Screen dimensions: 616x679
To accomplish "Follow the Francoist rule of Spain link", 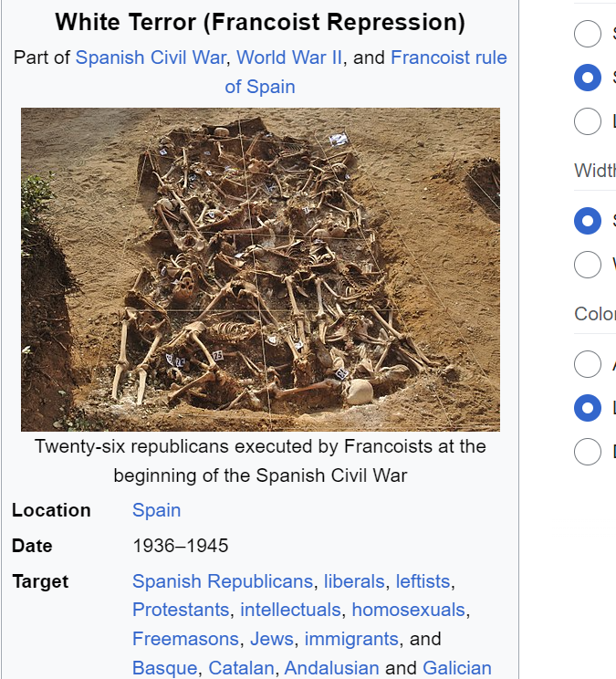I will (448, 57).
